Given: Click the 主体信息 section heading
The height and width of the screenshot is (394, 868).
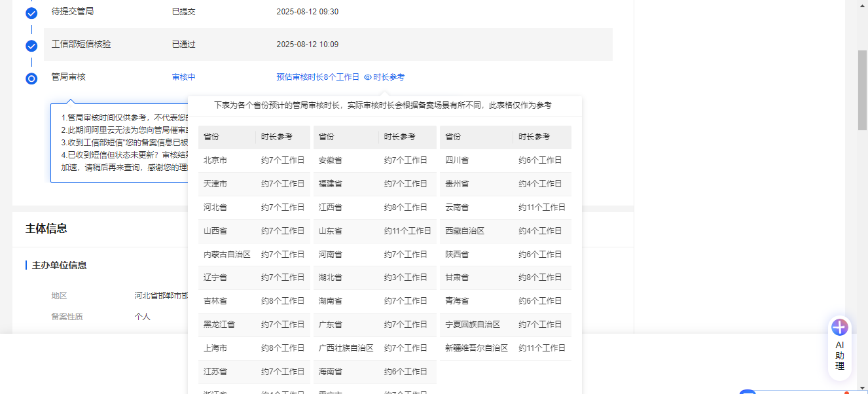Looking at the screenshot, I should tap(46, 228).
